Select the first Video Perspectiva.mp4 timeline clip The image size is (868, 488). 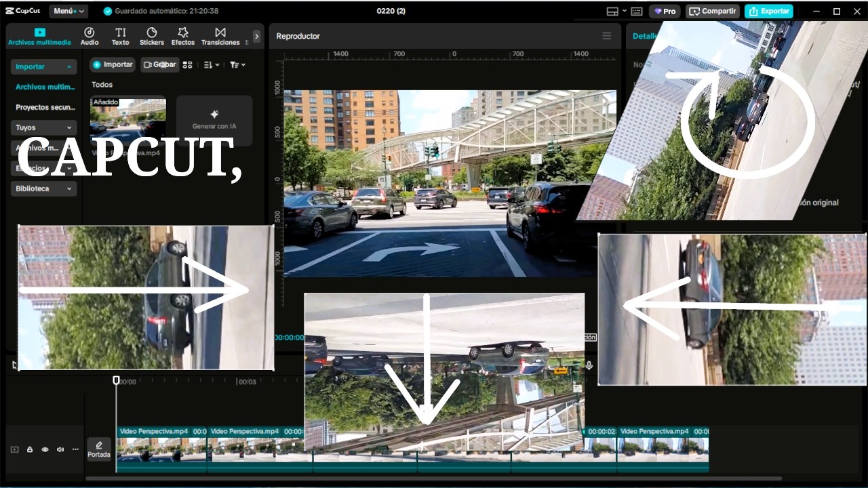[161, 449]
